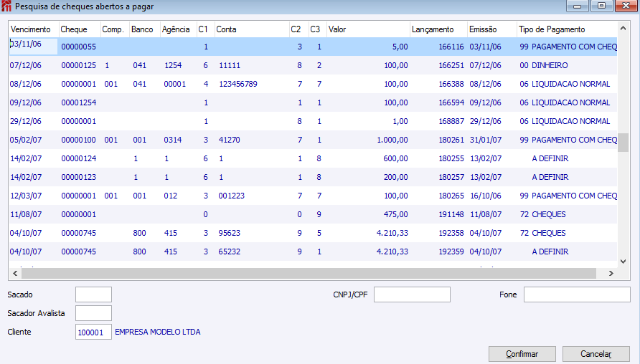This screenshot has width=640, height=364.
Task: Click the scroll up arrow of the table
Action: tap(623, 28)
